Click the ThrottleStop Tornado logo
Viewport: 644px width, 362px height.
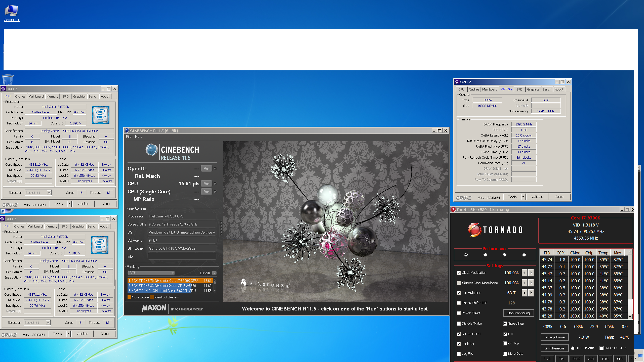coord(495,230)
